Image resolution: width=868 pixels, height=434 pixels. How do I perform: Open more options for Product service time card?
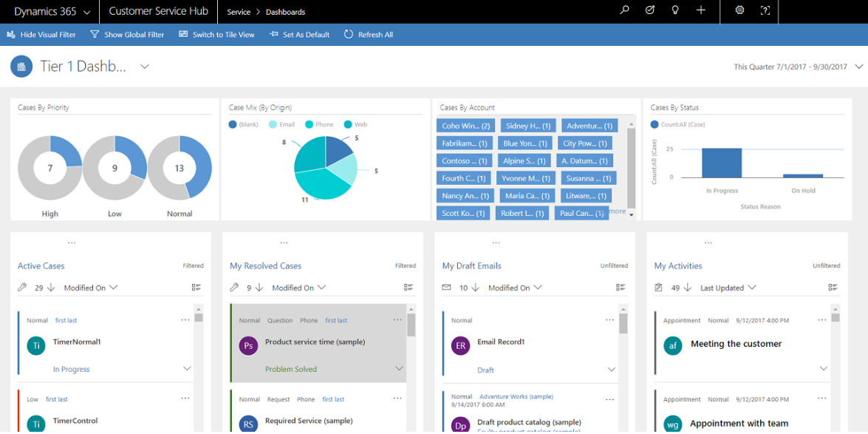(397, 320)
